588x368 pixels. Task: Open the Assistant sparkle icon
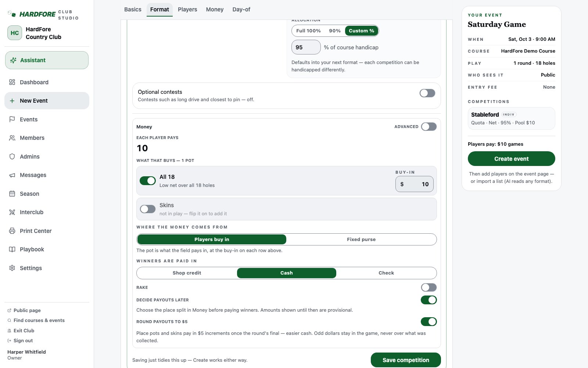tap(13, 60)
